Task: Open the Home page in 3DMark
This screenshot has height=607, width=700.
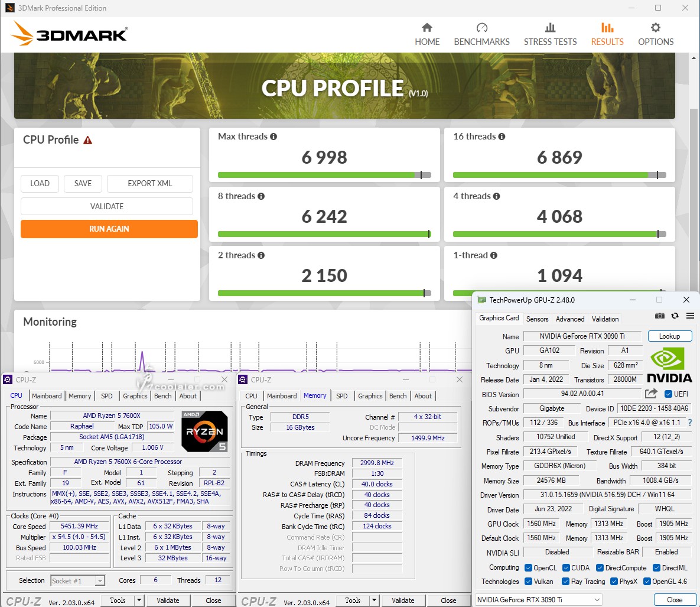Action: [x=427, y=35]
